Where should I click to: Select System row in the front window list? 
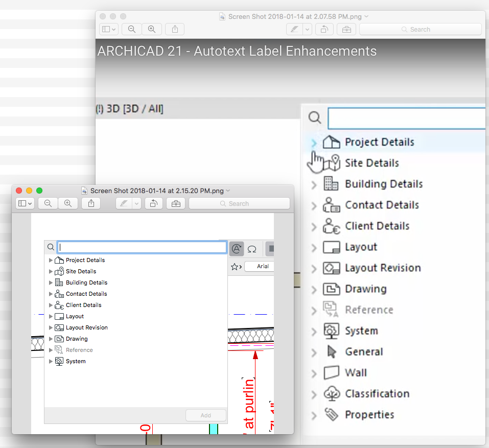136,361
